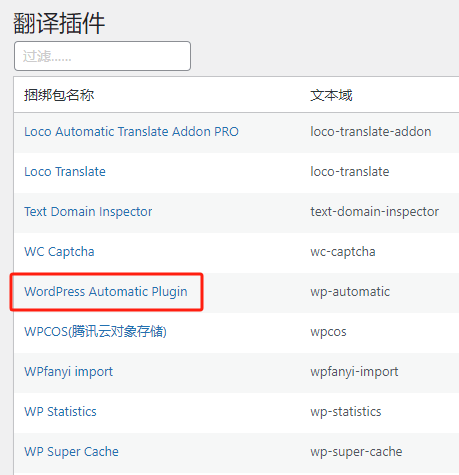Sort by the 捆绑包名称 column header
Screen dimensions: 459x475
coord(59,95)
